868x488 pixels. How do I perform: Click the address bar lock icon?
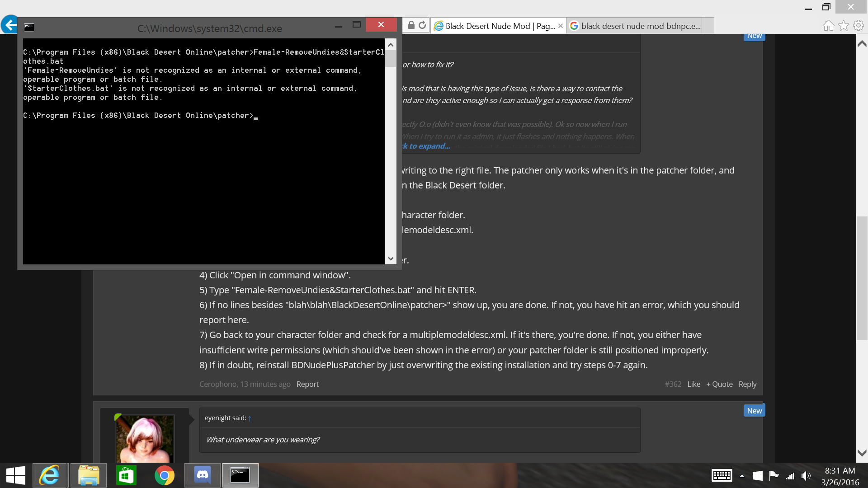(x=411, y=25)
